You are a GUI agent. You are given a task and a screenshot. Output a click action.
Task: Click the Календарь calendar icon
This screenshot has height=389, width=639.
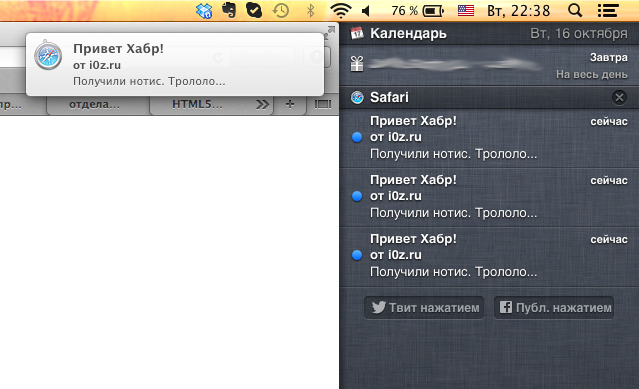coord(357,33)
